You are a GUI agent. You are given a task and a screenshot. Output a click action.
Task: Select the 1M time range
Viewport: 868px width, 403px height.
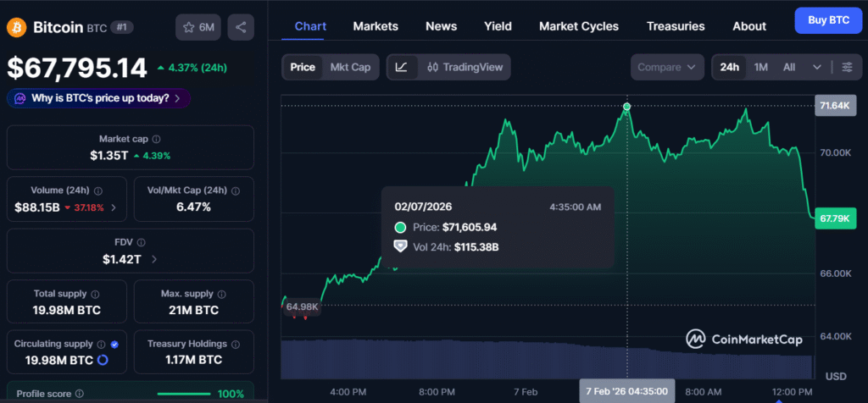[x=760, y=67]
